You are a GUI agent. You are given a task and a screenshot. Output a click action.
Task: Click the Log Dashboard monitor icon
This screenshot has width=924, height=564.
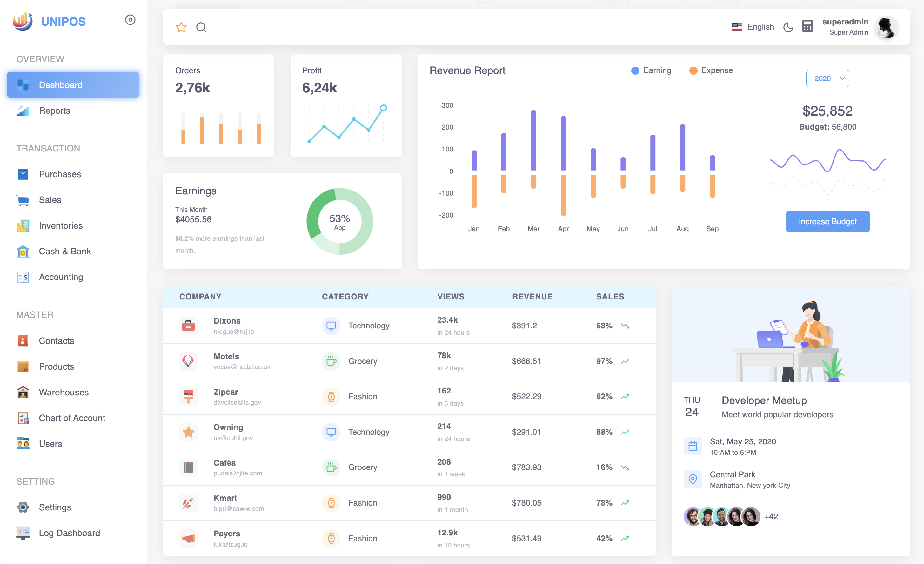click(23, 533)
